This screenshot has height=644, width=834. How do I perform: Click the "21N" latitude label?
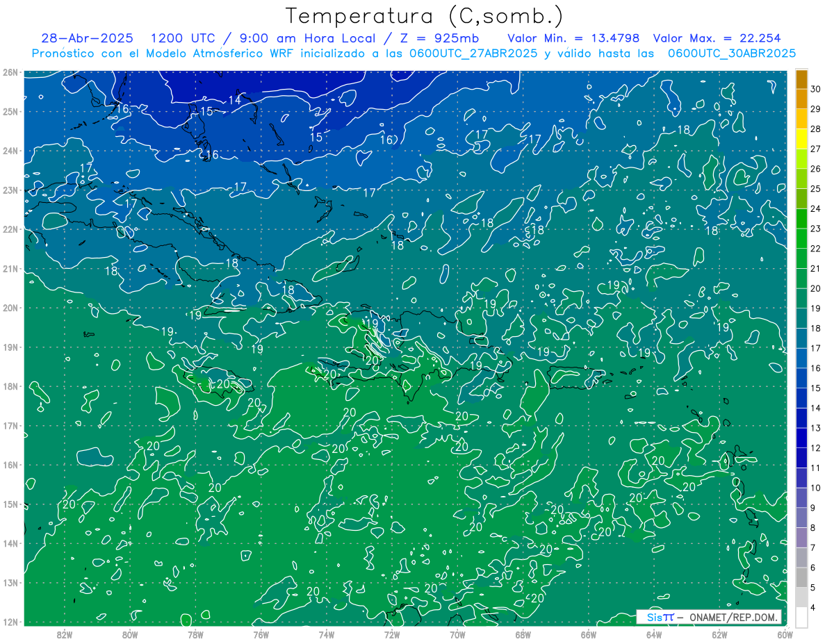pyautogui.click(x=10, y=269)
